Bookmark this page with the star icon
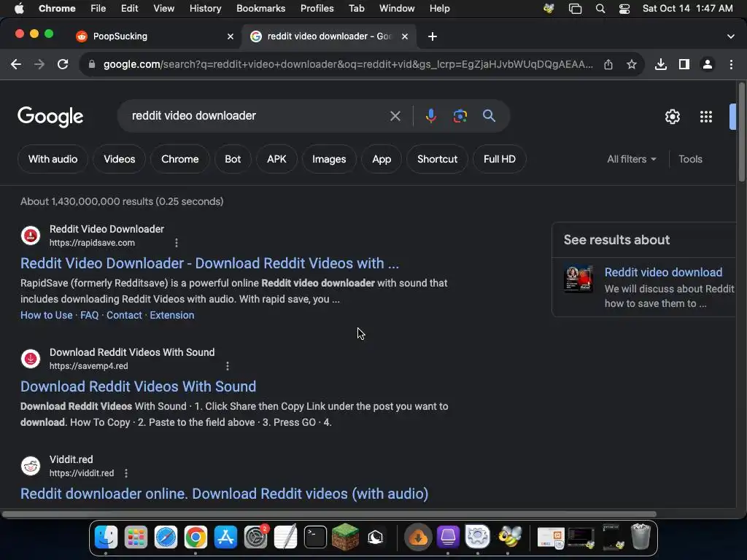 631,64
